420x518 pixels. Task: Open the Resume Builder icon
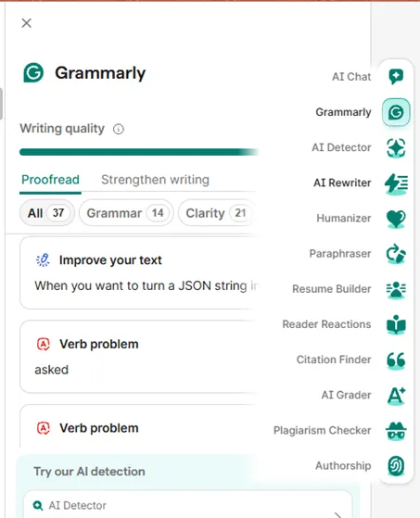[x=396, y=289]
